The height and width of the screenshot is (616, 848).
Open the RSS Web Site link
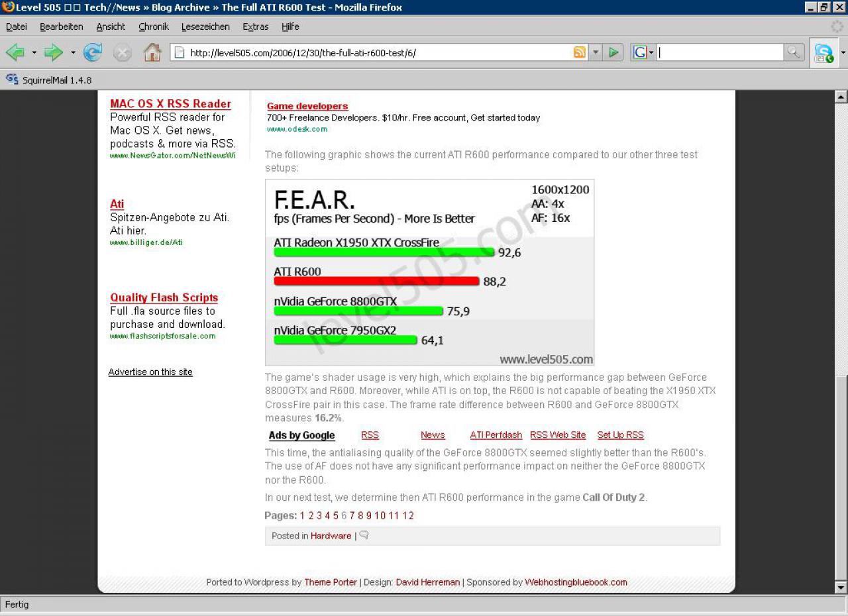(558, 435)
